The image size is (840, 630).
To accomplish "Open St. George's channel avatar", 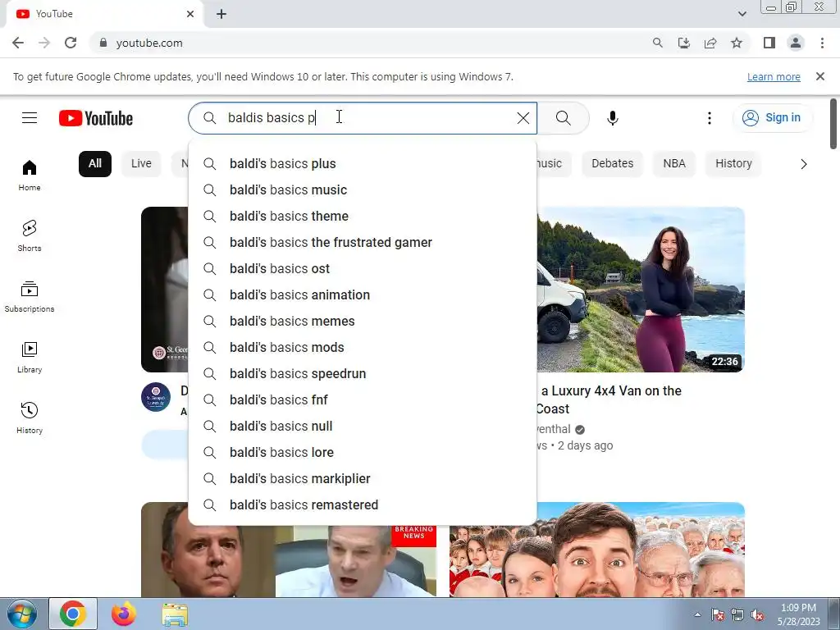I will 156,397.
